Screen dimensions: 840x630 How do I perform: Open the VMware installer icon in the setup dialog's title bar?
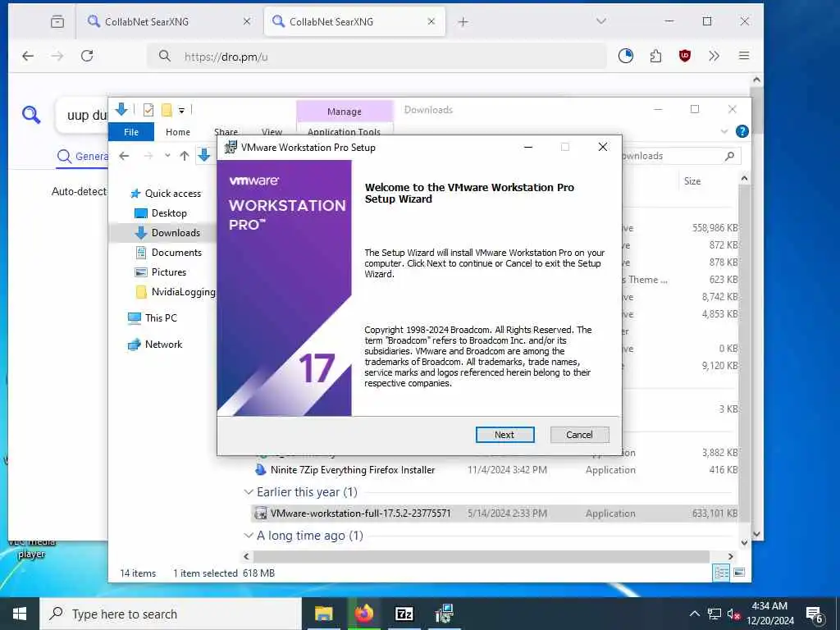coord(231,148)
